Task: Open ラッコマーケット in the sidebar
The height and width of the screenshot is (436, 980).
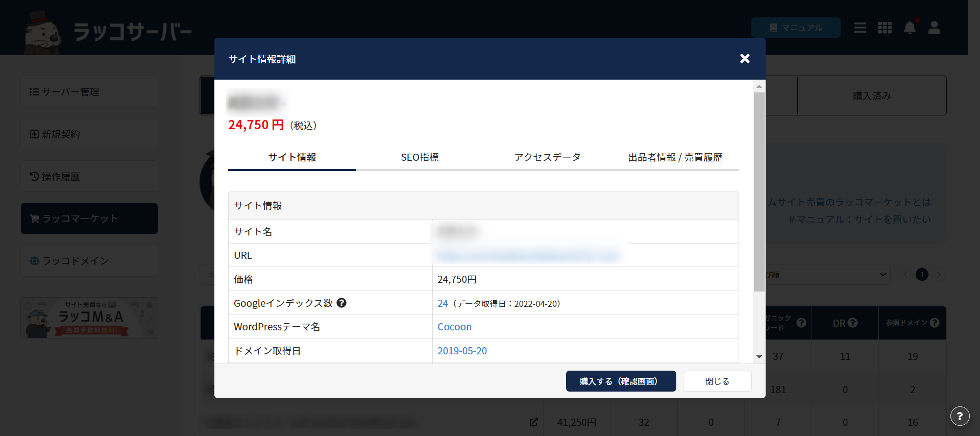Action: 89,219
